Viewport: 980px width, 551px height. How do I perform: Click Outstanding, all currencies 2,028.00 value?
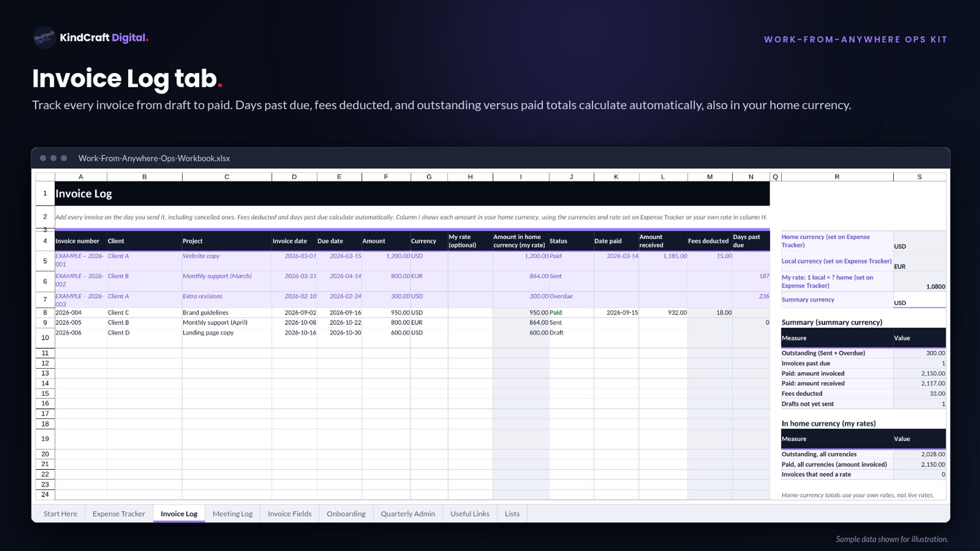[920, 454]
